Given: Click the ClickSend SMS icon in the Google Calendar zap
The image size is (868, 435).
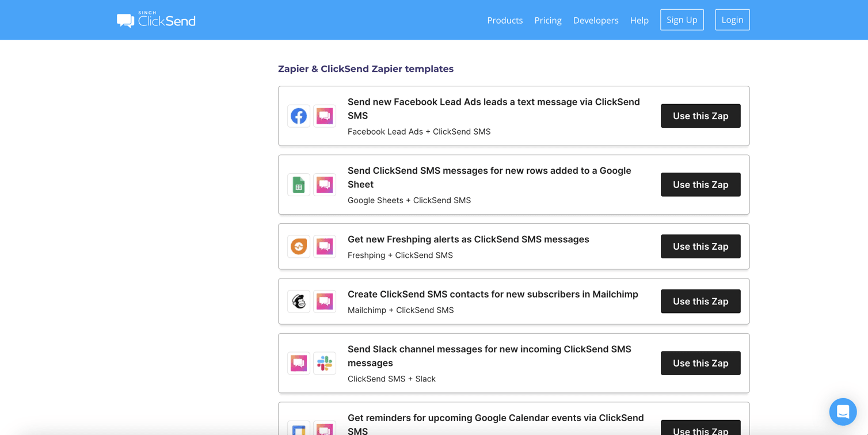Looking at the screenshot, I should click(x=325, y=428).
